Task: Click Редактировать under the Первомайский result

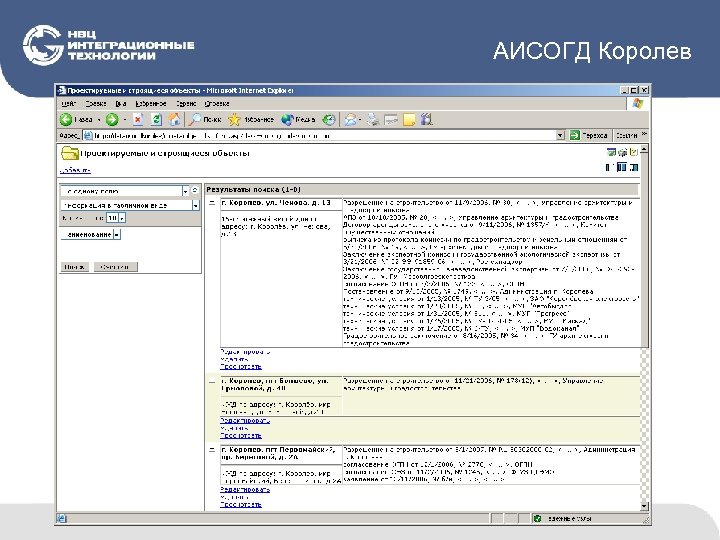Action: click(x=245, y=489)
